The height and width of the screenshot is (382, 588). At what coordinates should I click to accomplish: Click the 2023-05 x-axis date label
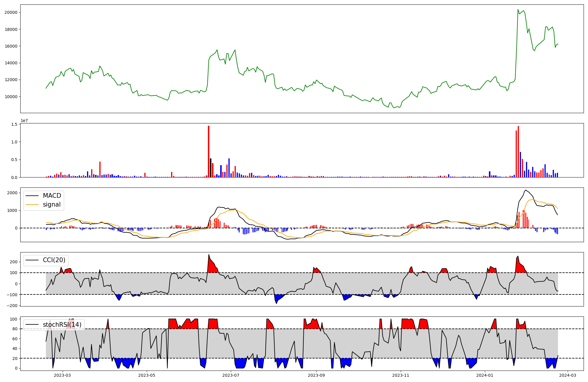[x=147, y=375]
